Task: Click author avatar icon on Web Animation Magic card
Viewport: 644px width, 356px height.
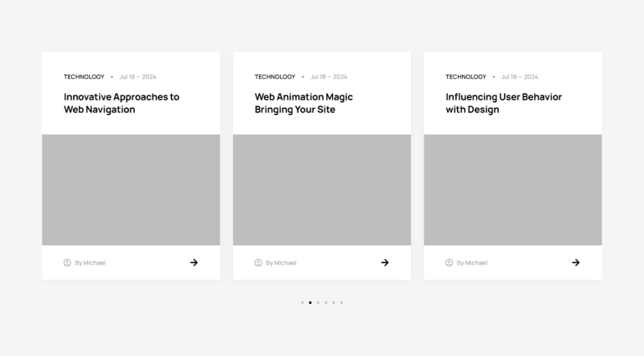Action: (x=258, y=262)
